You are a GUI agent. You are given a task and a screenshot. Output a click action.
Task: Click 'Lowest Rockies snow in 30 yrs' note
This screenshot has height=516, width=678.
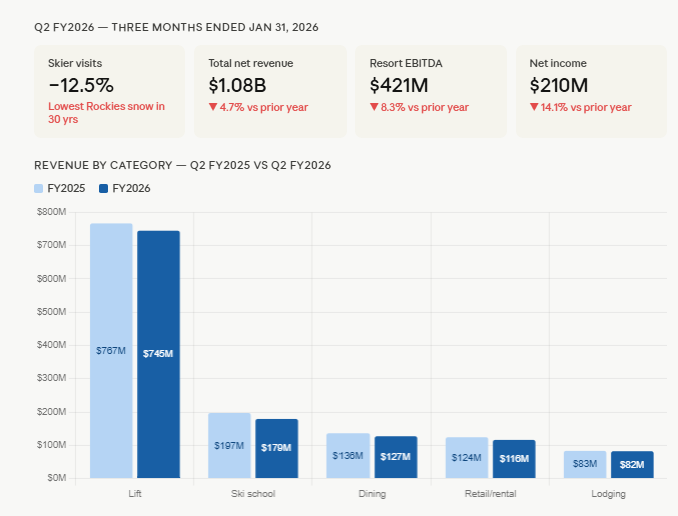click(106, 112)
